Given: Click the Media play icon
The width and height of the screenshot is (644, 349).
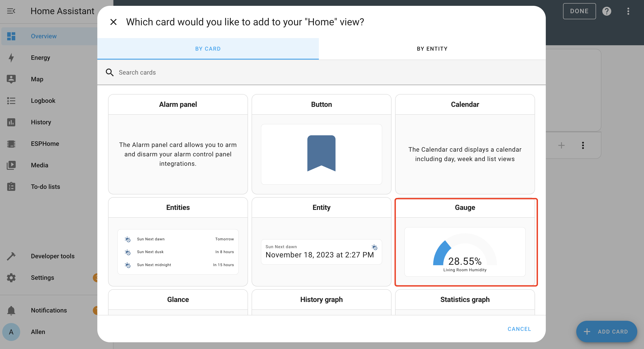Looking at the screenshot, I should (11, 165).
